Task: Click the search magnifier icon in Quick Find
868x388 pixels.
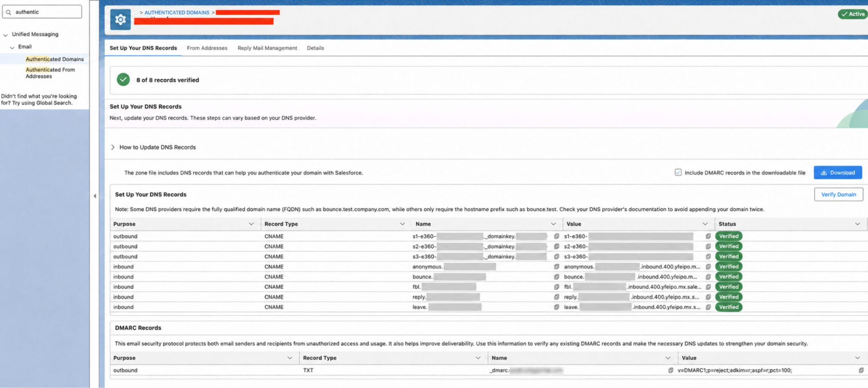Action: (x=8, y=12)
